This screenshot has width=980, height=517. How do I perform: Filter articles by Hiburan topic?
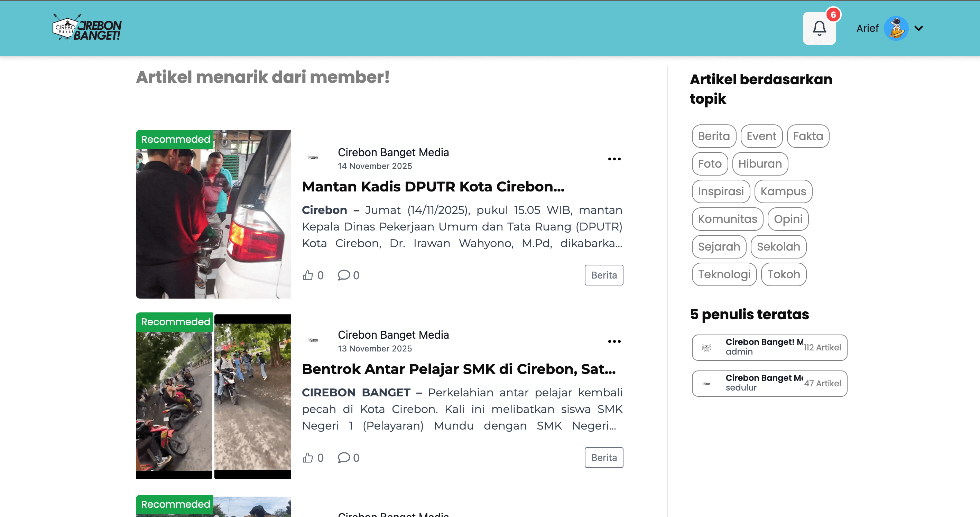pyautogui.click(x=760, y=164)
